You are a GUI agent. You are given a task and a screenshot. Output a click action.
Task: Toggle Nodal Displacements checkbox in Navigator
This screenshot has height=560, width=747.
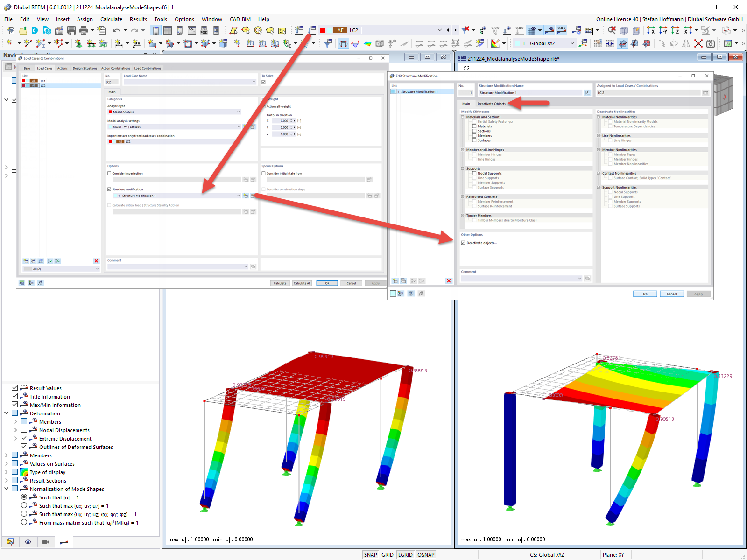tap(24, 430)
